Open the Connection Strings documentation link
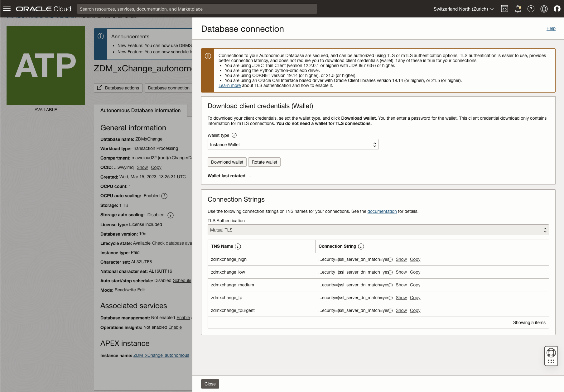This screenshot has width=564, height=392. (x=382, y=211)
